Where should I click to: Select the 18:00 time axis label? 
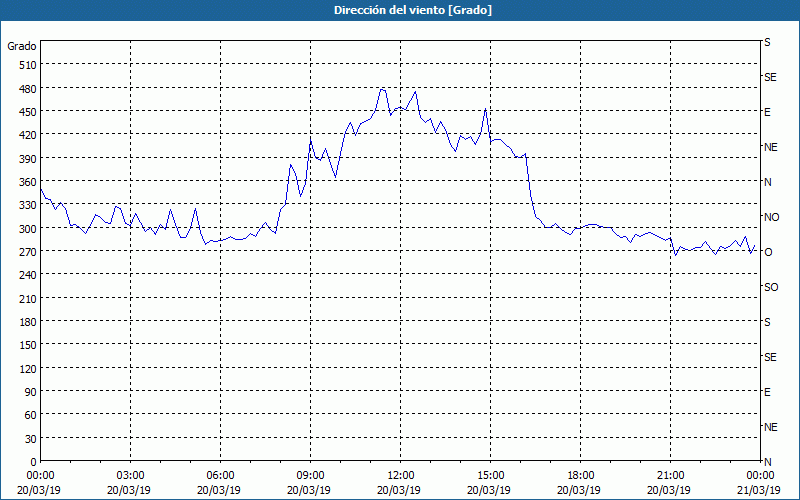(580, 476)
